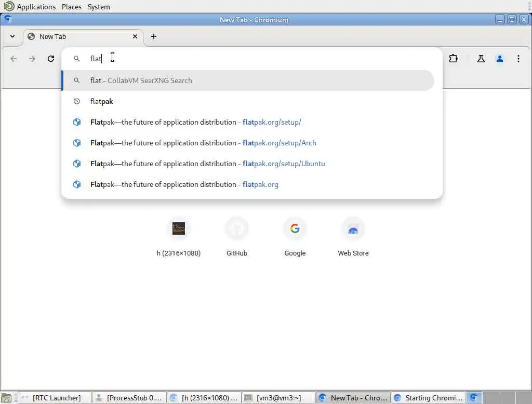Click the last taskbar Chromium icon button
This screenshot has width=532, height=404.
pyautogui.click(x=474, y=398)
